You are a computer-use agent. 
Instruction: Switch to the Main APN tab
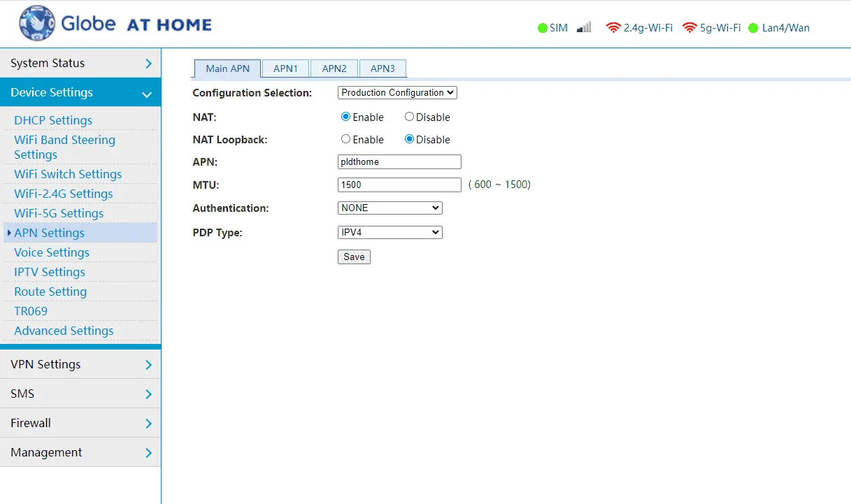(x=227, y=69)
